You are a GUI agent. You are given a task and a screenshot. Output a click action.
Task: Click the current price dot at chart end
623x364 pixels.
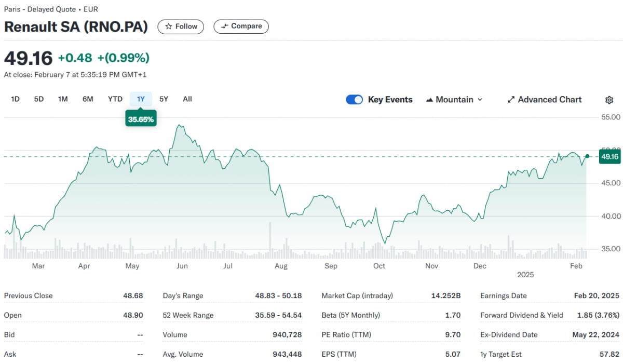pos(587,156)
